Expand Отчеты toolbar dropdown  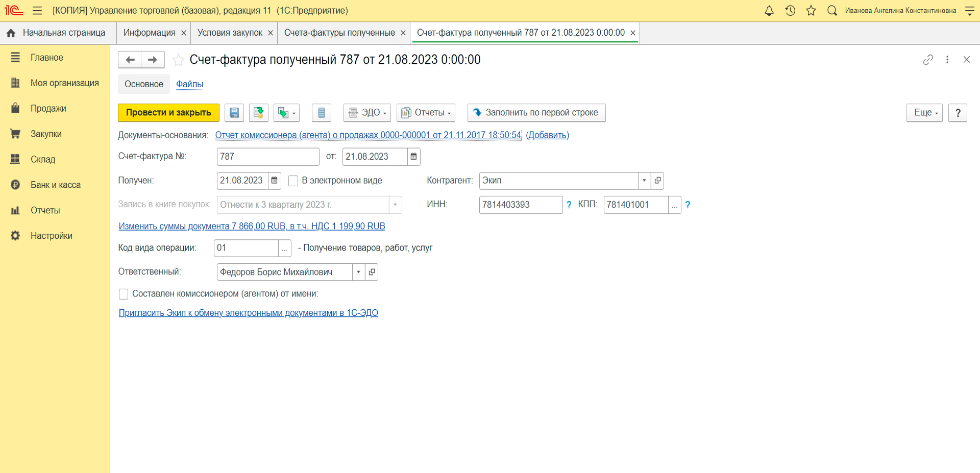(426, 113)
